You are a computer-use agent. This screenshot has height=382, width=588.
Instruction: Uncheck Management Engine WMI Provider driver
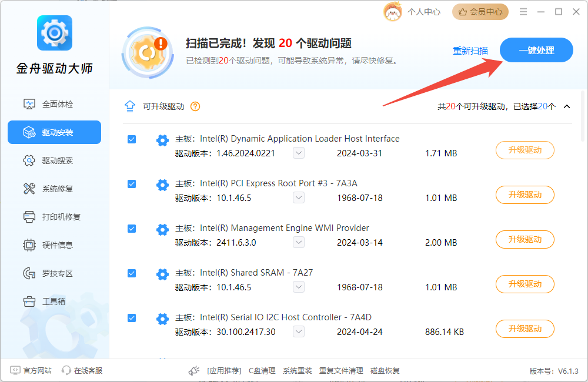[x=132, y=229]
